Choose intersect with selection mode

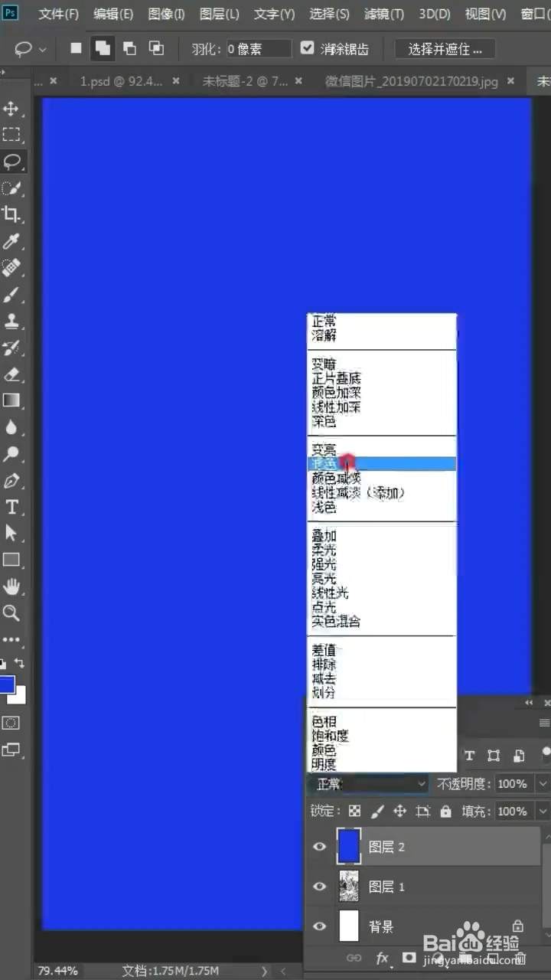pos(156,48)
